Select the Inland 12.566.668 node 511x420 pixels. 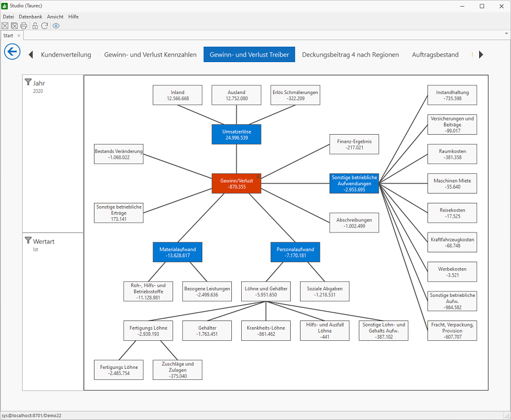click(177, 95)
